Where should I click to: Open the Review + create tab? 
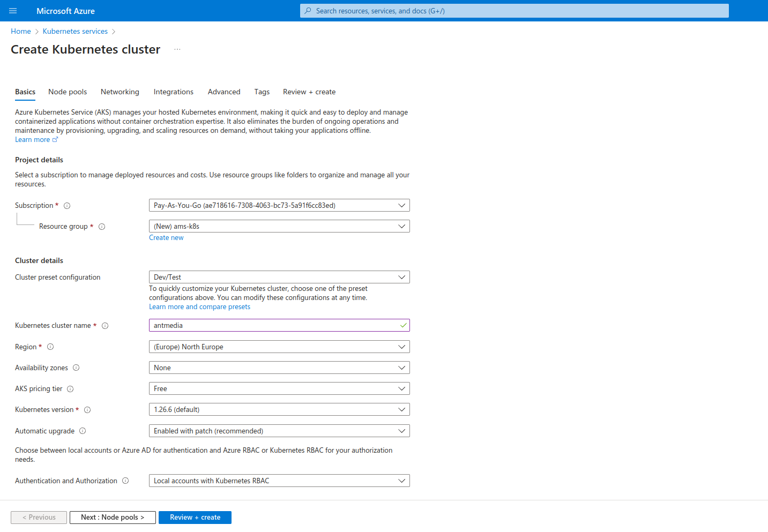[309, 92]
